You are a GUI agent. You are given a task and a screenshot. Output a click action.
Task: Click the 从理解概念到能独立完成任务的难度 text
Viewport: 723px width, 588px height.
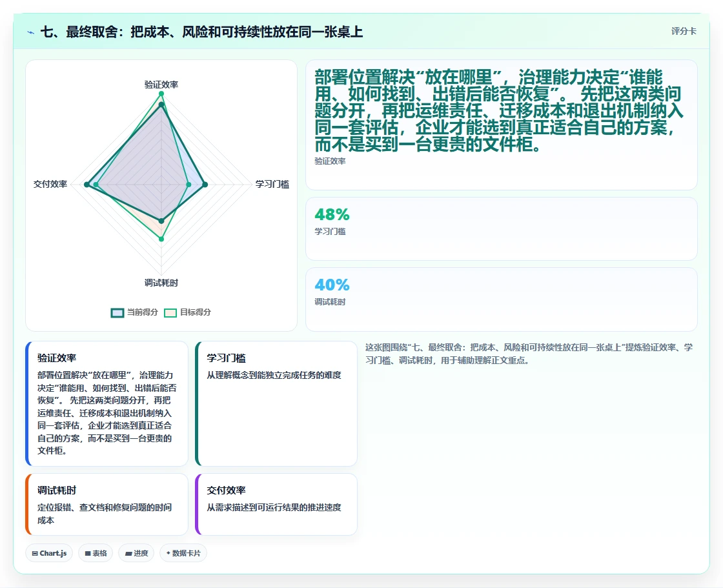274,375
